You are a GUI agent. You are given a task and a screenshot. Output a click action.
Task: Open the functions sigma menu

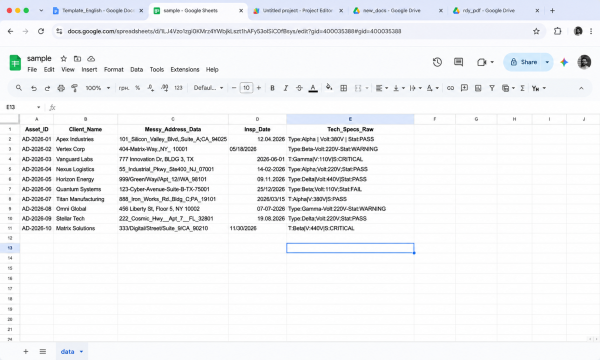(522, 88)
